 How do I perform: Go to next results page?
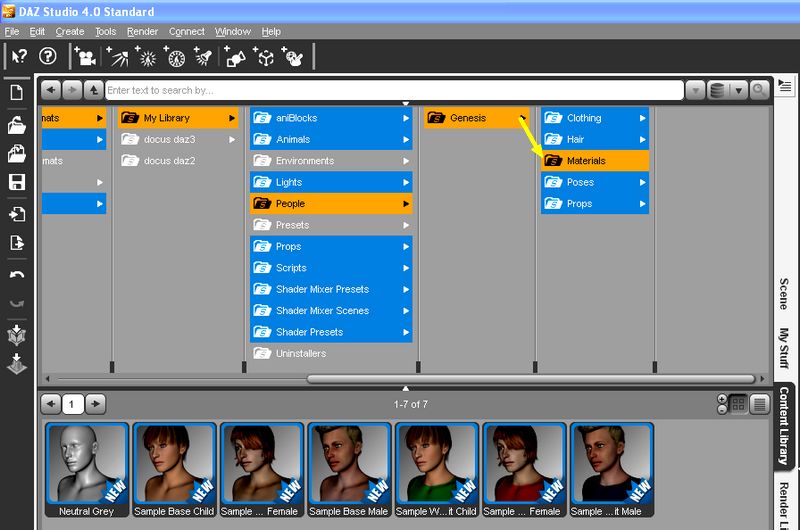pos(95,404)
